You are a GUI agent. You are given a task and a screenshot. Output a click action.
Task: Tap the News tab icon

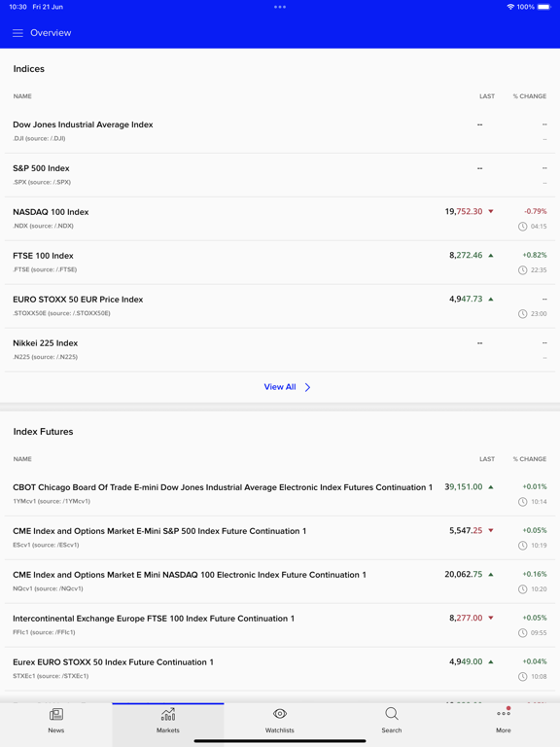coord(56,714)
